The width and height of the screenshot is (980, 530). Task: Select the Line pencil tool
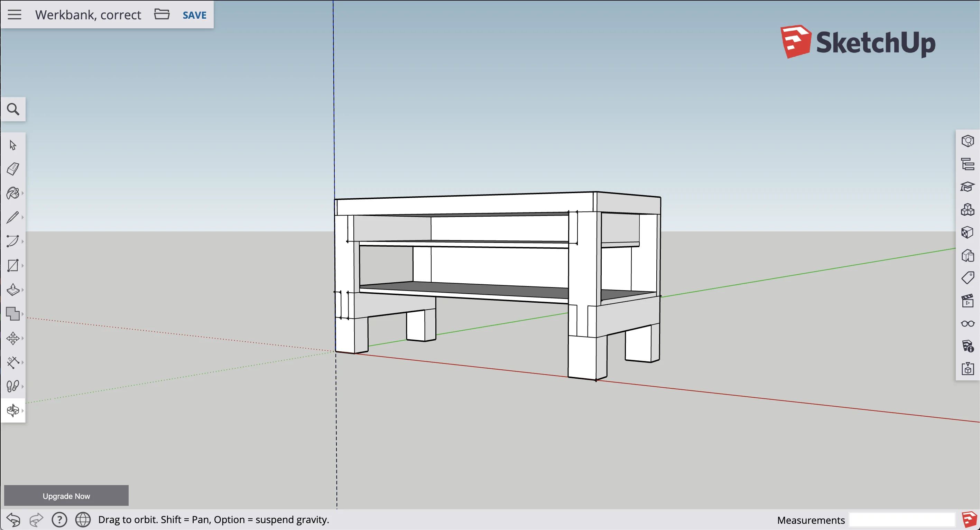pyautogui.click(x=12, y=217)
